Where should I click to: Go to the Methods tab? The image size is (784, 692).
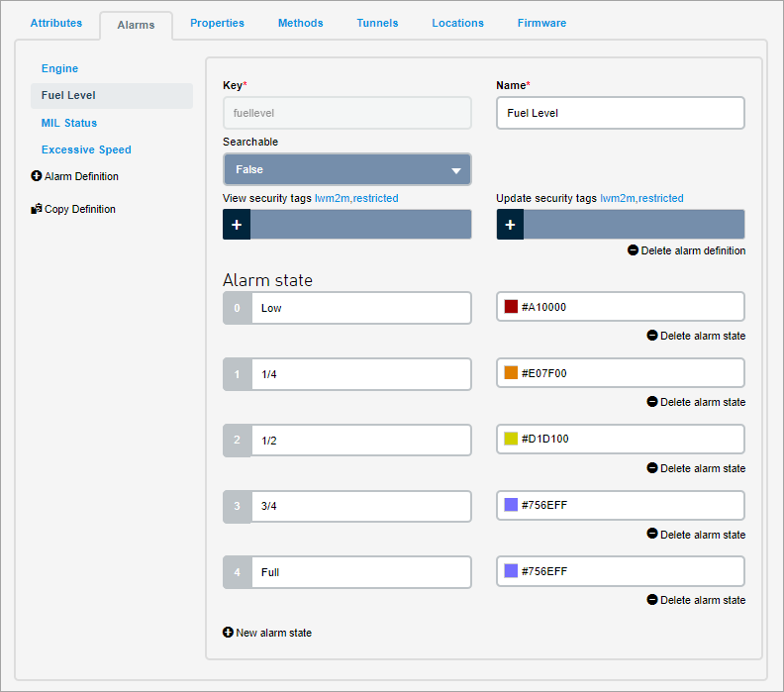(301, 23)
